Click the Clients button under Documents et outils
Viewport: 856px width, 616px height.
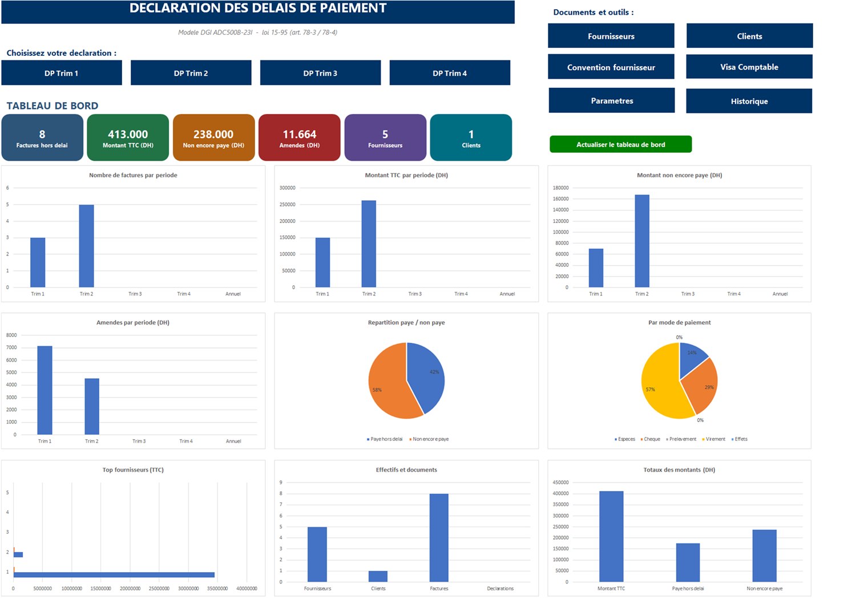coord(749,36)
